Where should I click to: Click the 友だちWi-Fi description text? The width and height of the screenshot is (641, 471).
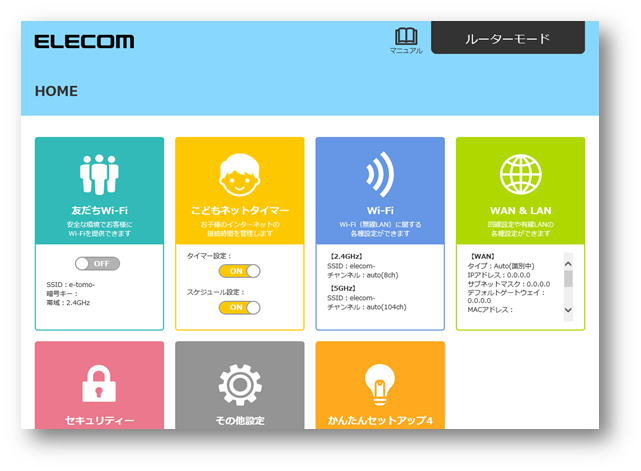(99, 229)
